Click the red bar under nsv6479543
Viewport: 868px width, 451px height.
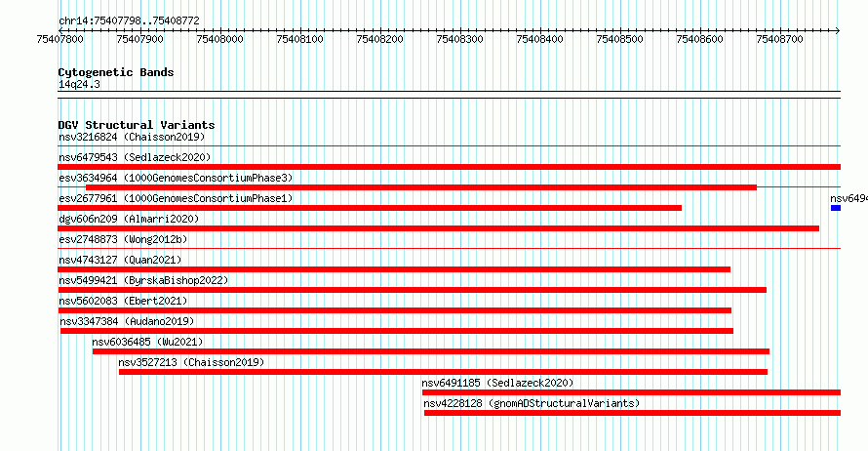[449, 167]
